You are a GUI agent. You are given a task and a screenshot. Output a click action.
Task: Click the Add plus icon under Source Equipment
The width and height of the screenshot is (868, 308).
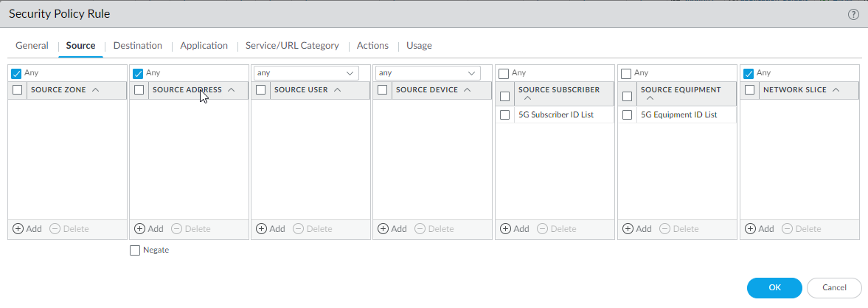(x=628, y=229)
